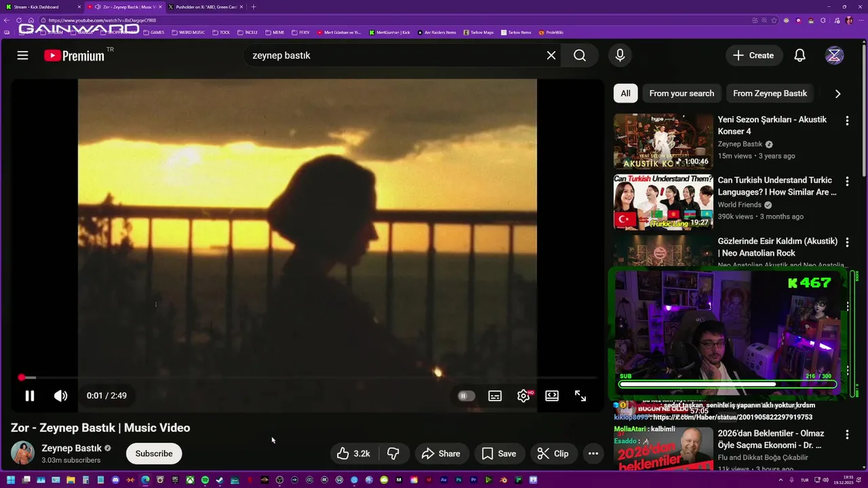868x488 pixels.
Task: Seek along the video progress bar
Action: [x=307, y=378]
